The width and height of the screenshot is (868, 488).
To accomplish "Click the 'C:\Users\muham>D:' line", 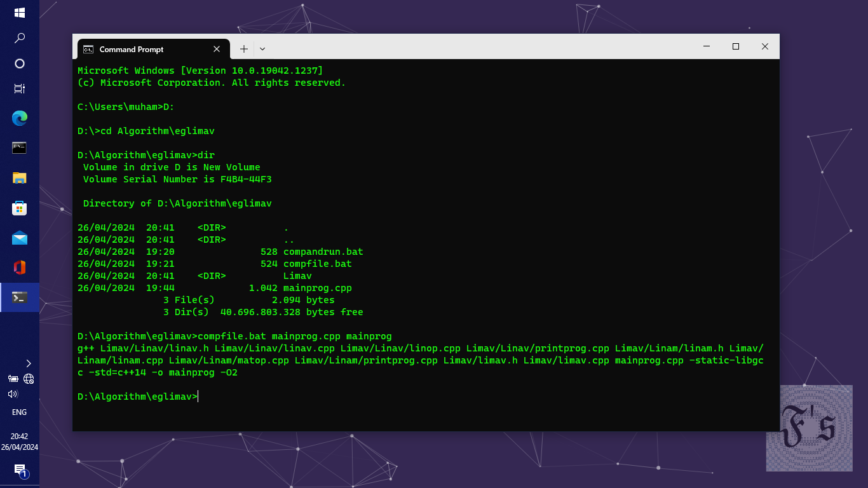I will click(x=126, y=107).
